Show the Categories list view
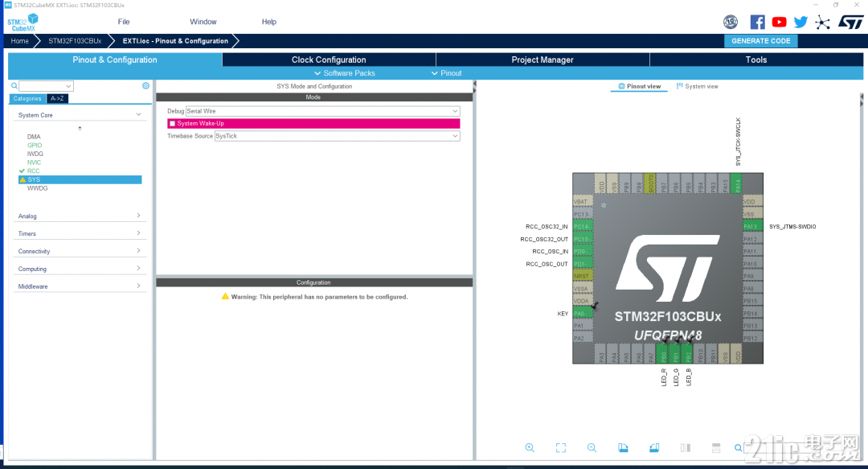 27,99
